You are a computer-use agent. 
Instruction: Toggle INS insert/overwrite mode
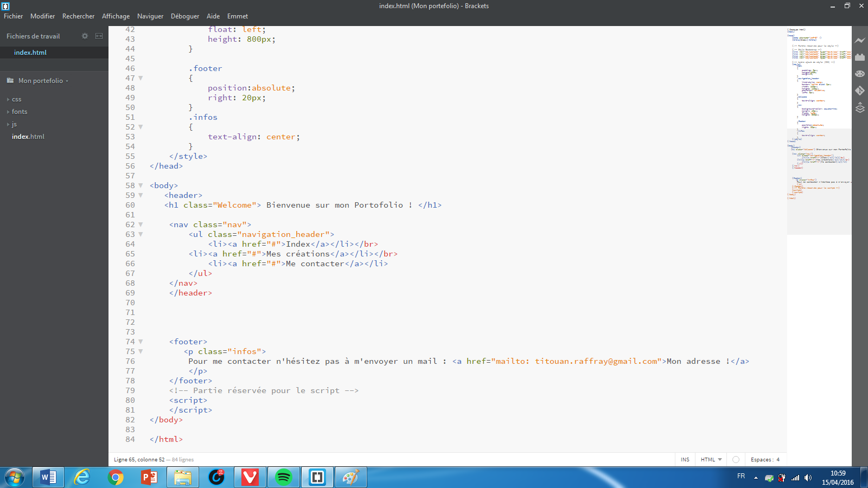point(685,459)
